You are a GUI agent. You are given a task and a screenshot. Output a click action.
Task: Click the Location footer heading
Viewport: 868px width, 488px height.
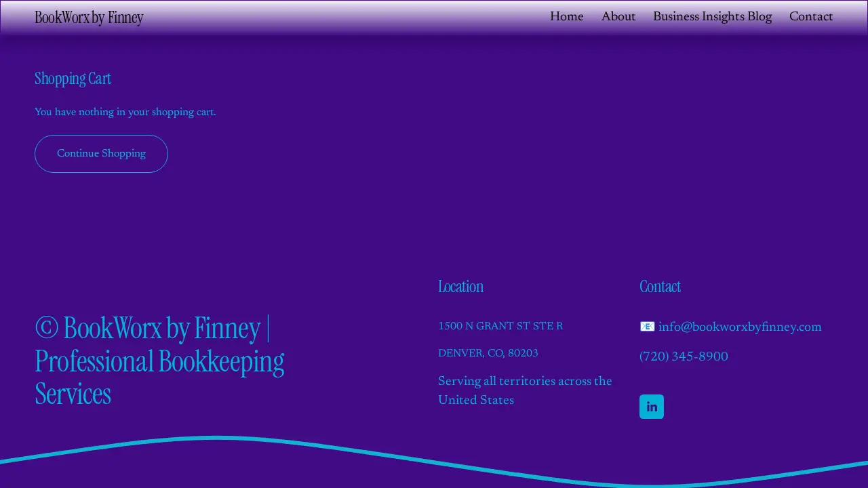[460, 287]
